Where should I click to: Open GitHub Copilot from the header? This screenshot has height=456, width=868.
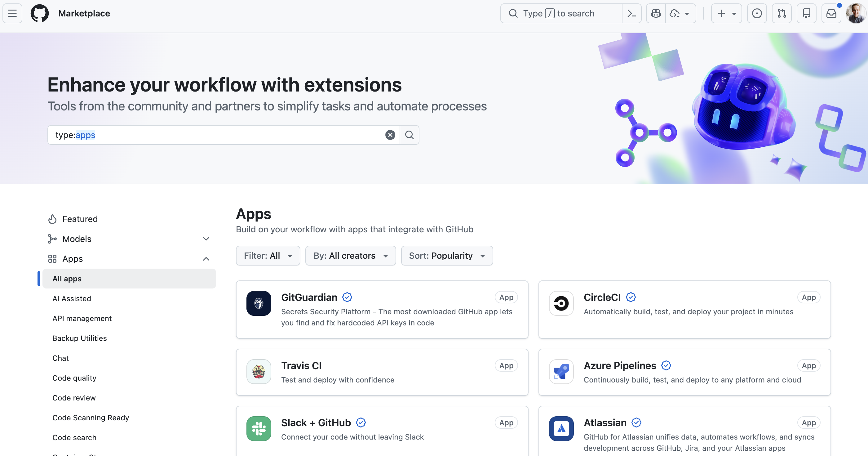(x=655, y=13)
